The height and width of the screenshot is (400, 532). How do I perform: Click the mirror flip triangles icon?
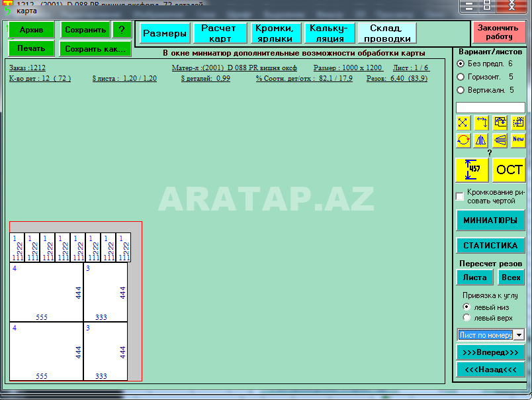point(481,140)
